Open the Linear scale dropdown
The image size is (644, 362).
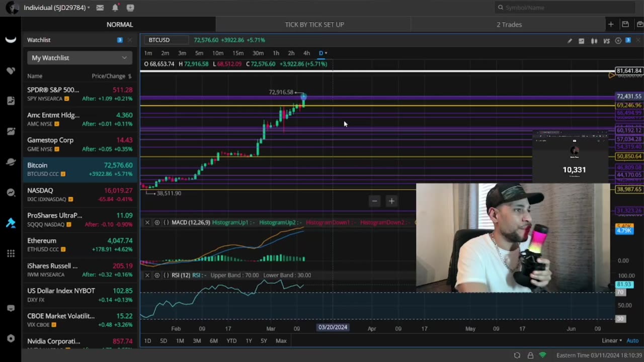[612, 340]
